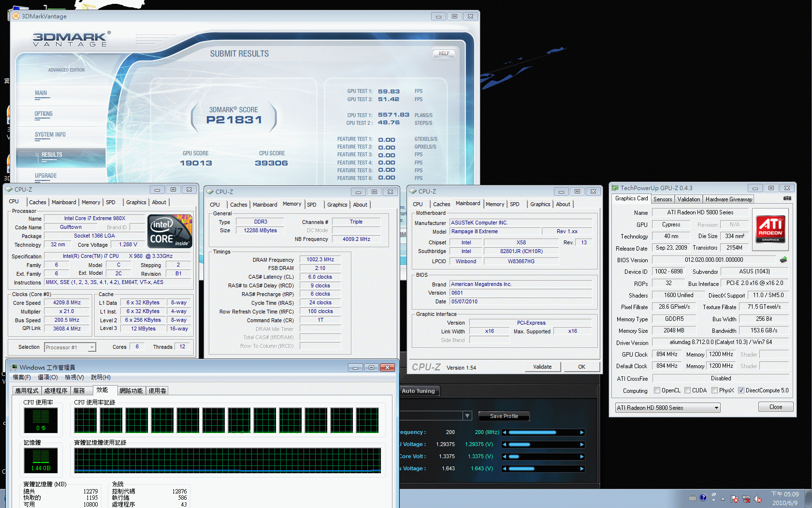Screen dimensions: 812x508
Task: Click OK in the CPU-Z Mainboard window
Action: pyautogui.click(x=581, y=367)
